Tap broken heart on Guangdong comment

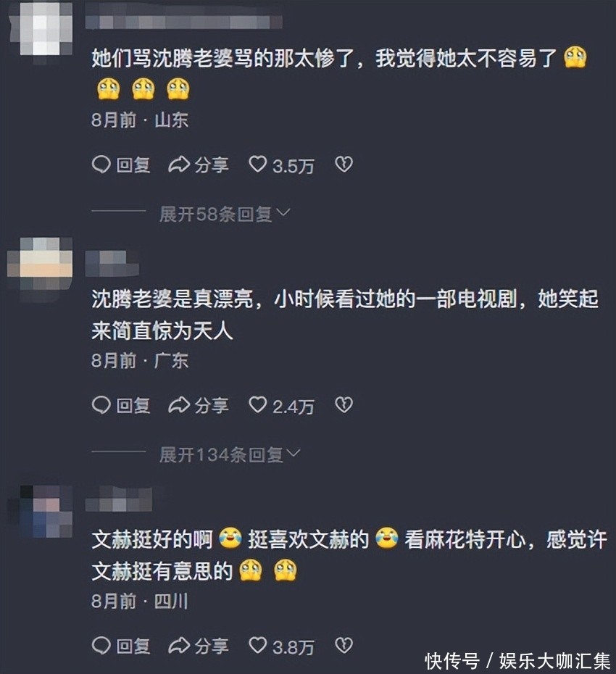[344, 405]
